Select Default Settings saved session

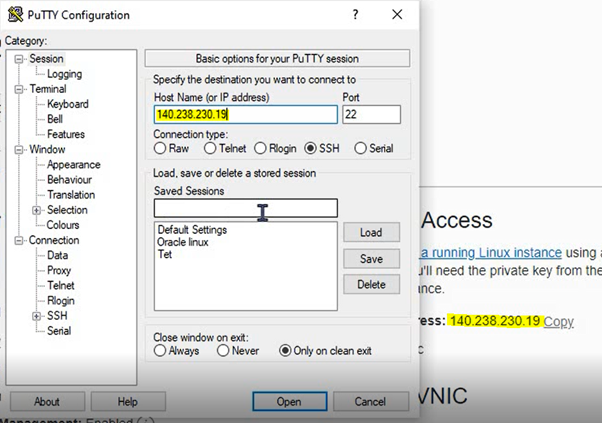tap(192, 230)
